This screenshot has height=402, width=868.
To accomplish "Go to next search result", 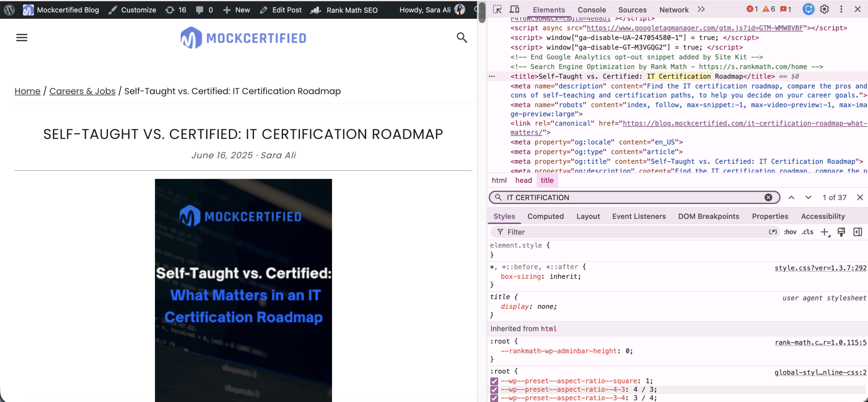I will tap(808, 197).
